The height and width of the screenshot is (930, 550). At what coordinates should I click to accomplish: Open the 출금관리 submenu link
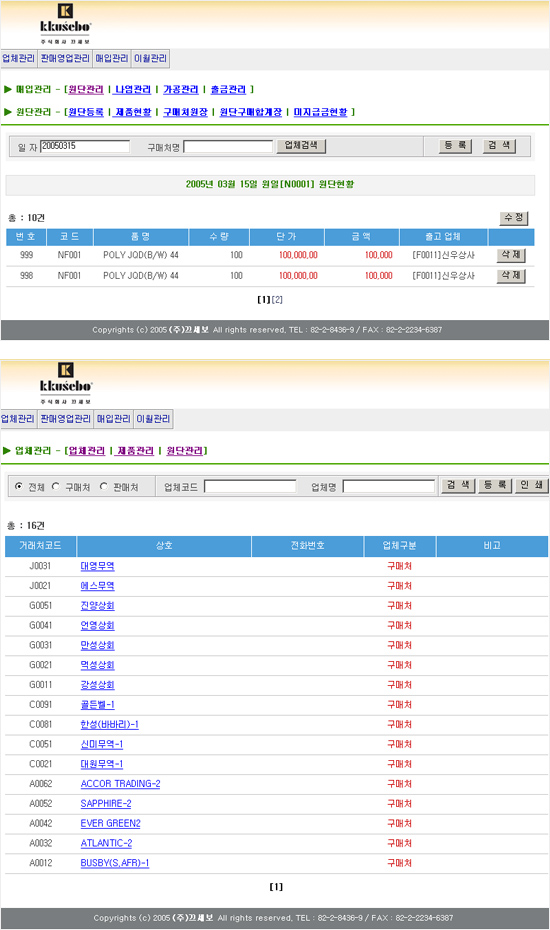tap(228, 90)
